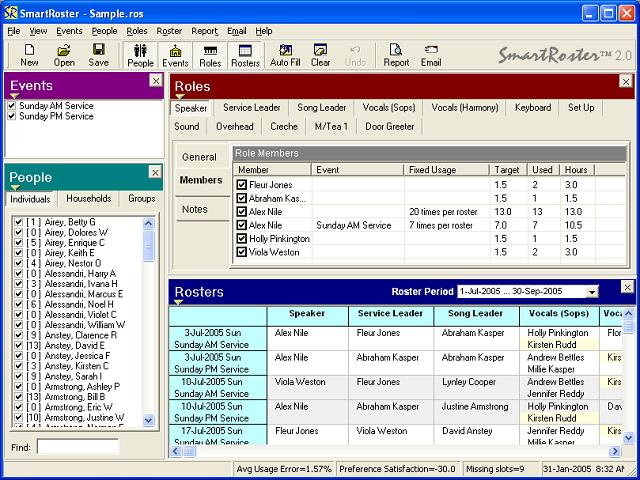Generate a report via the Report icon
The image size is (640, 480).
tap(396, 55)
